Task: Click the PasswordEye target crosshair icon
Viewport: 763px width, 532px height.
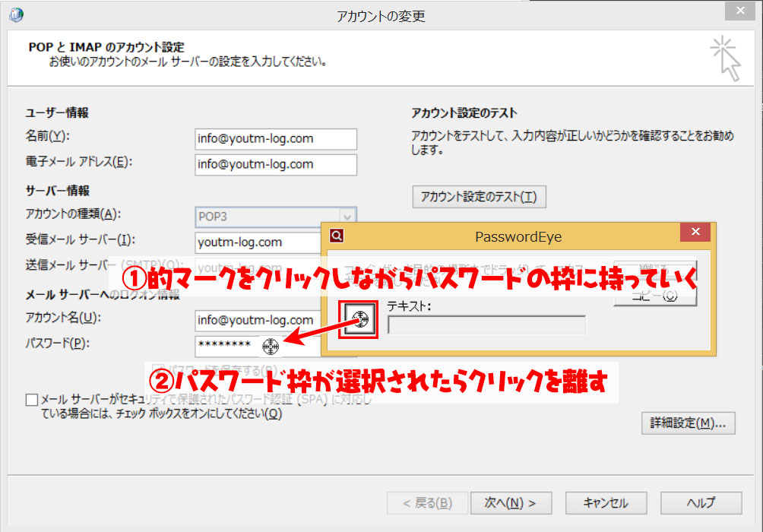Action: [x=360, y=319]
